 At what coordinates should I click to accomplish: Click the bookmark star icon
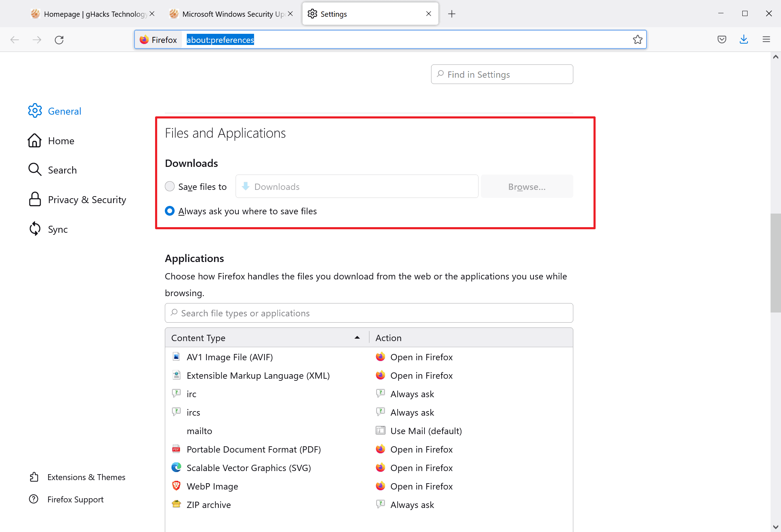click(637, 40)
